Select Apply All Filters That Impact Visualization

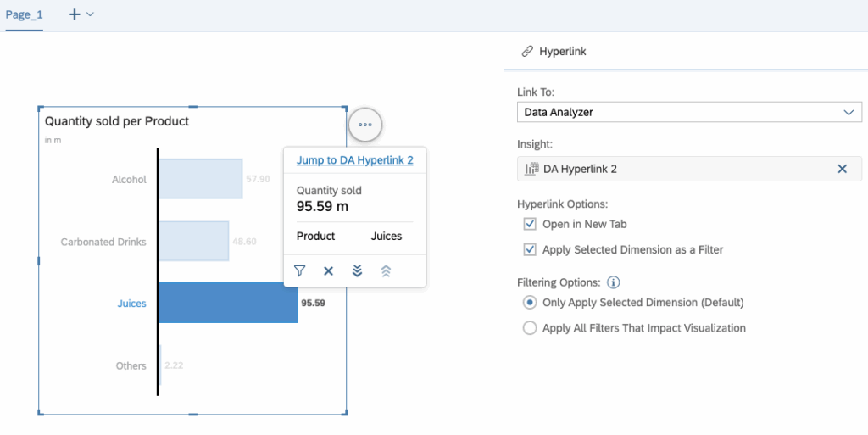coord(530,328)
